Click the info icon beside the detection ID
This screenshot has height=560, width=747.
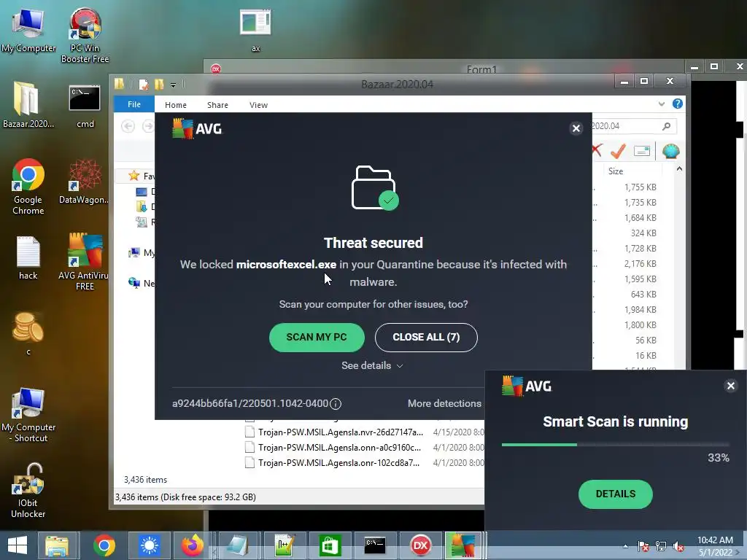click(x=336, y=404)
